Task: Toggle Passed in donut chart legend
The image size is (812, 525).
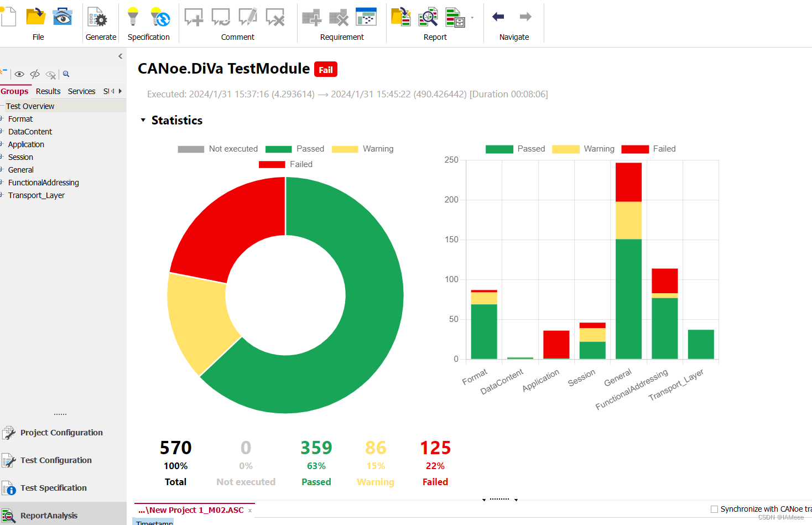Action: pos(295,149)
